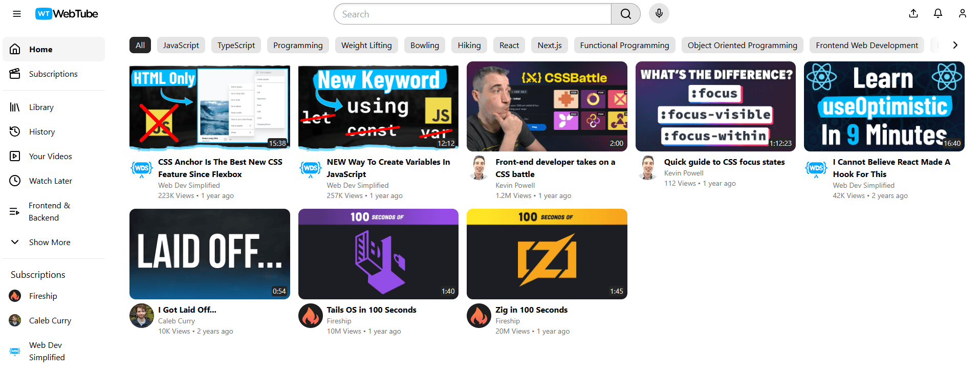Viewport: 980px width, 373px height.
Task: Select the Bowling filter chip
Action: point(425,45)
